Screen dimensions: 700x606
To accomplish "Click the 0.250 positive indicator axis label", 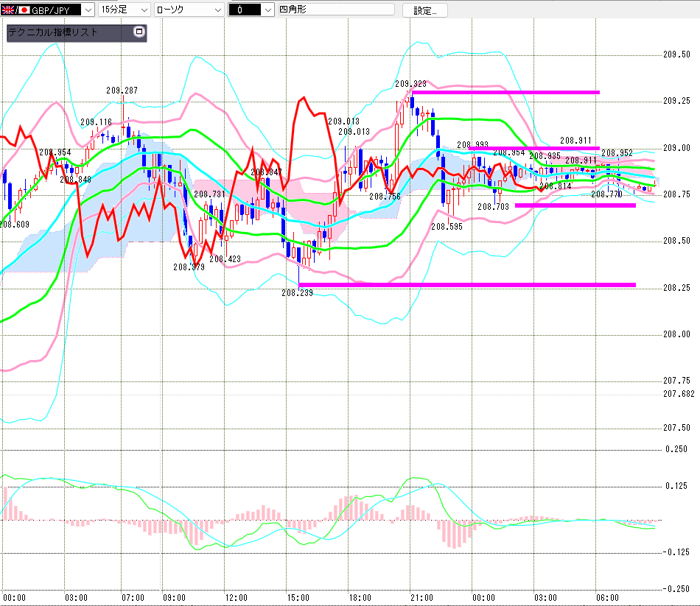I will [x=676, y=449].
